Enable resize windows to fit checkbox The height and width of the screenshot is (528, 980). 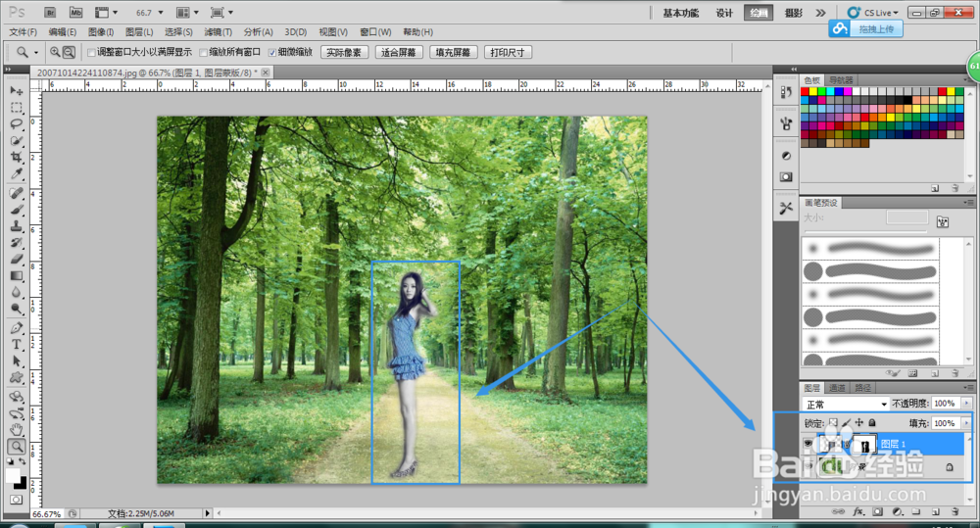point(91,53)
